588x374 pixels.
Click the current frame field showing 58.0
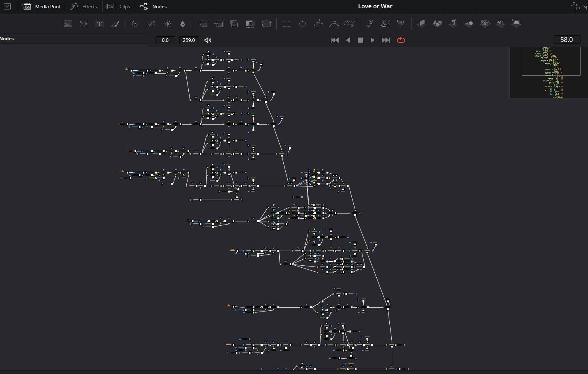pyautogui.click(x=567, y=40)
